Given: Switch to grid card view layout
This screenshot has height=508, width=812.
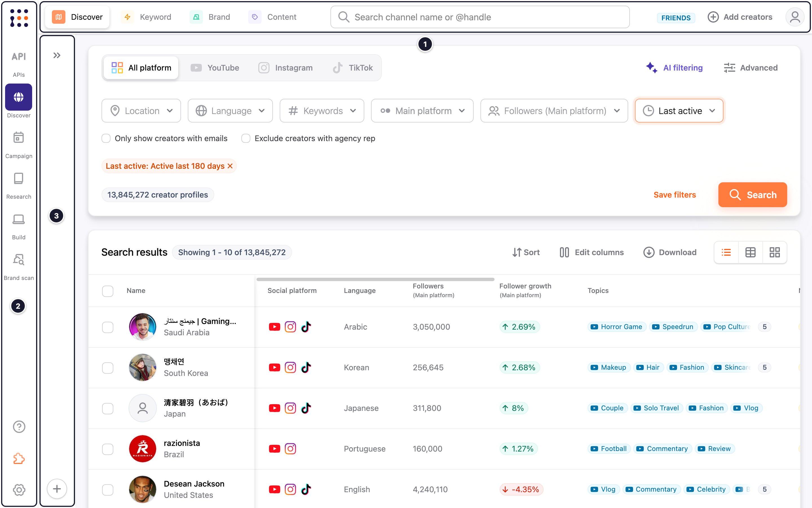Looking at the screenshot, I should [775, 252].
